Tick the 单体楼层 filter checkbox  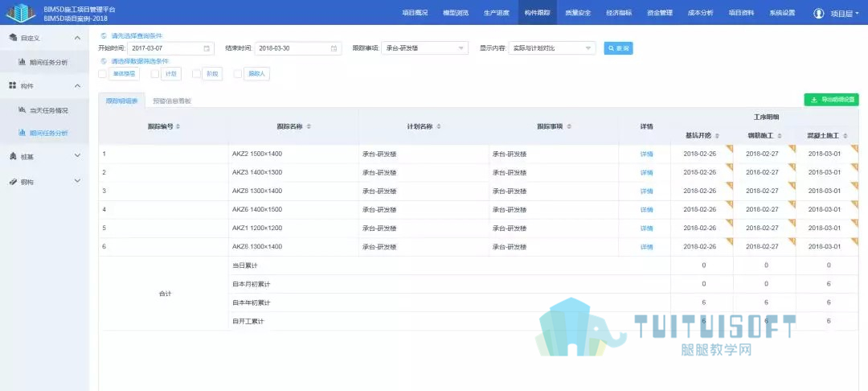pyautogui.click(x=102, y=74)
